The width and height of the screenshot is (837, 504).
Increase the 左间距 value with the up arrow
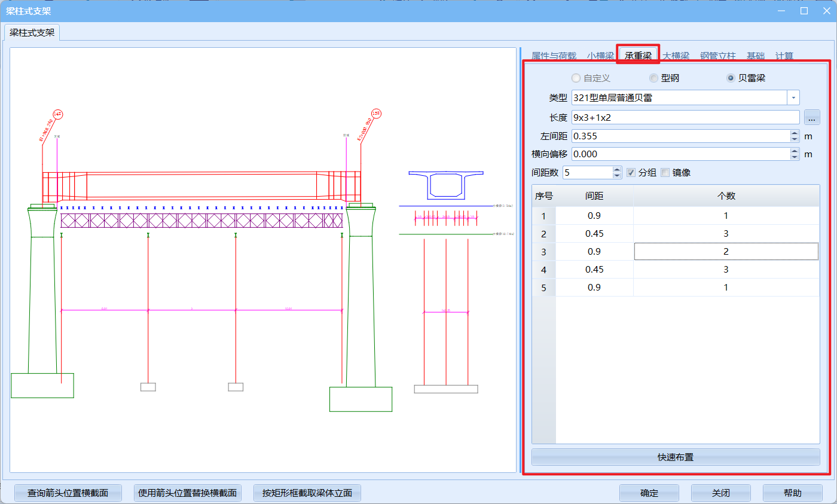pos(795,133)
